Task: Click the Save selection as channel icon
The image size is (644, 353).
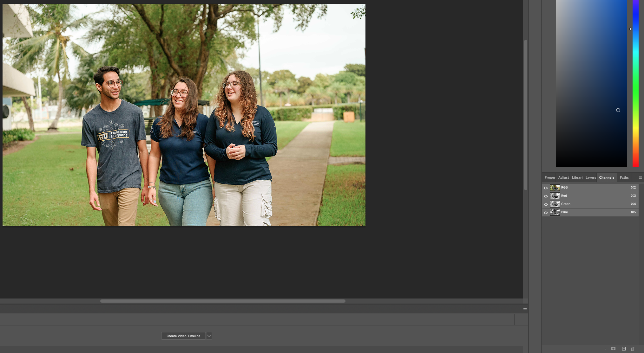Action: point(613,349)
